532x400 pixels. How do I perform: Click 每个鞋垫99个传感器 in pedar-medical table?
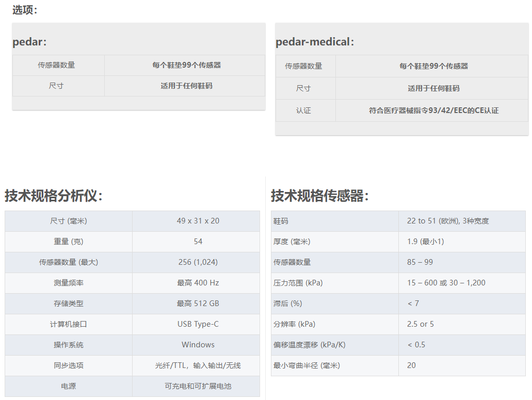coord(433,66)
